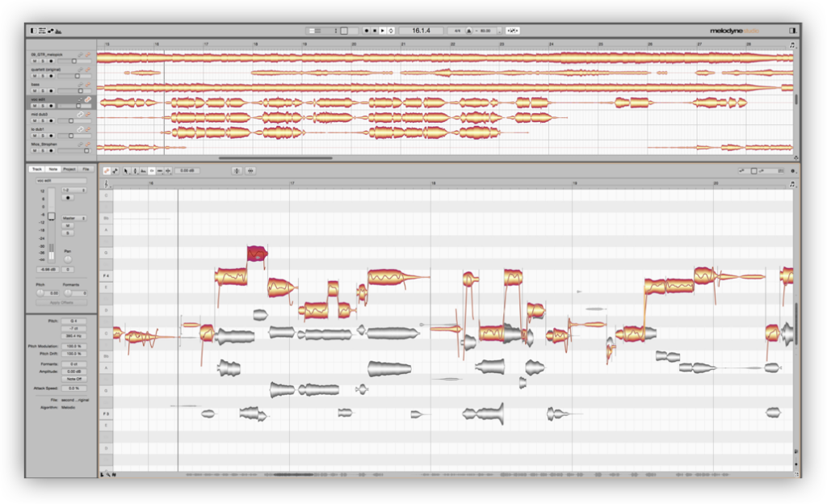This screenshot has width=827, height=504.
Task: Select the main arrow tool in note editor
Action: [x=127, y=170]
